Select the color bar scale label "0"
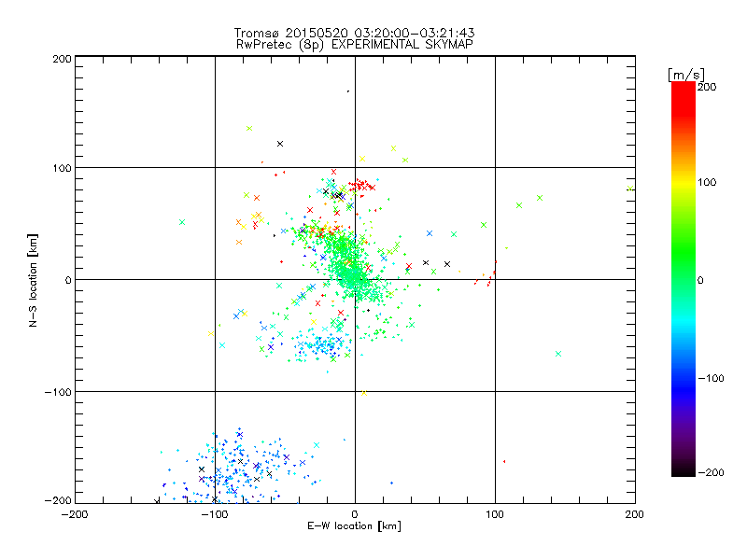The image size is (747, 560). tap(700, 280)
